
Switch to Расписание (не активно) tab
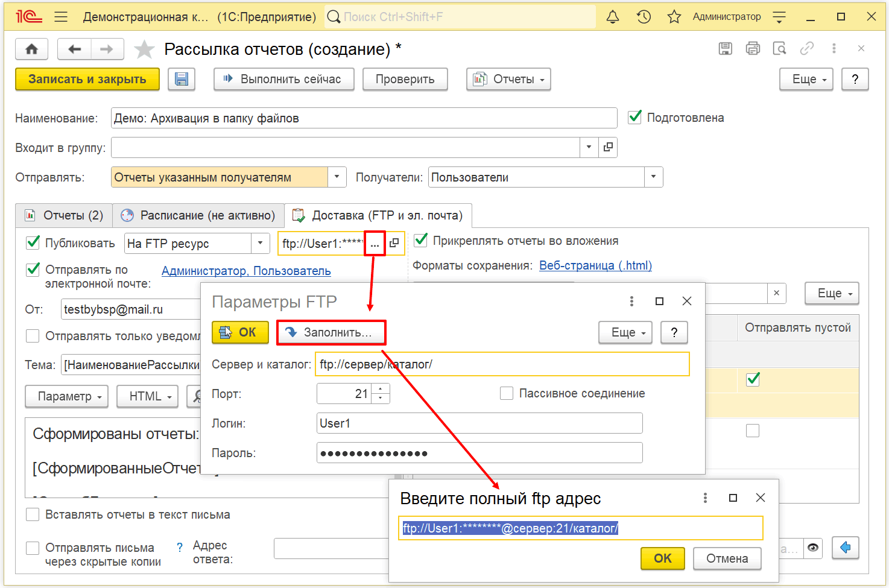[198, 215]
